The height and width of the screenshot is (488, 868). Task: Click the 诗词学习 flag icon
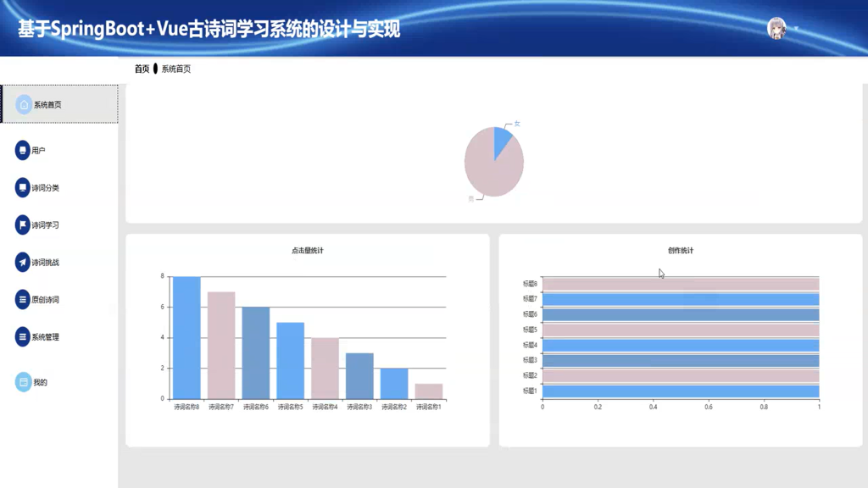[22, 225]
